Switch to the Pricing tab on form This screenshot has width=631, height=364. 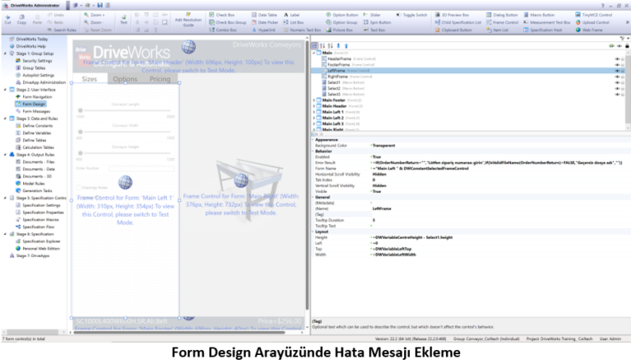(x=160, y=80)
